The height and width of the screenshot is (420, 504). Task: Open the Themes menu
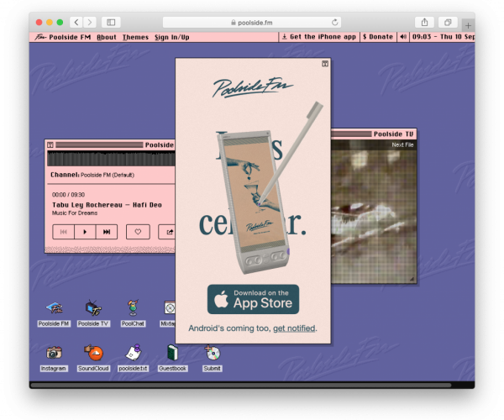pyautogui.click(x=135, y=37)
